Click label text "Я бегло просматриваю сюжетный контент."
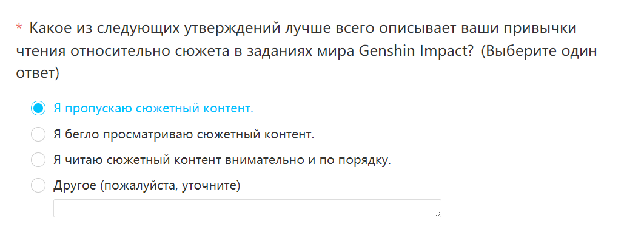The width and height of the screenshot is (644, 246). pos(184,134)
